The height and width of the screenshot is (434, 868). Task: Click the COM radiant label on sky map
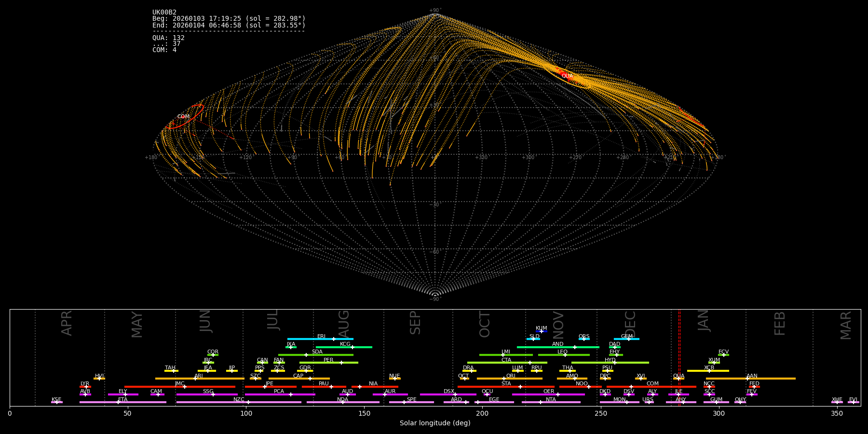(183, 117)
